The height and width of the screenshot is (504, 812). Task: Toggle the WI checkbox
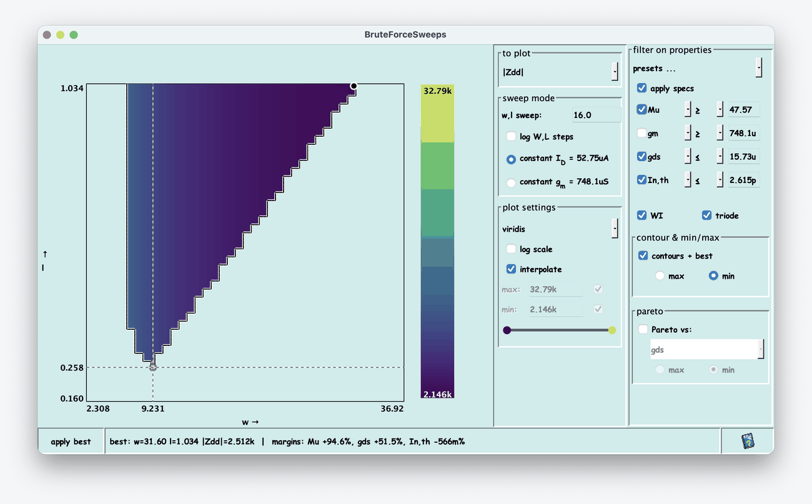point(641,215)
